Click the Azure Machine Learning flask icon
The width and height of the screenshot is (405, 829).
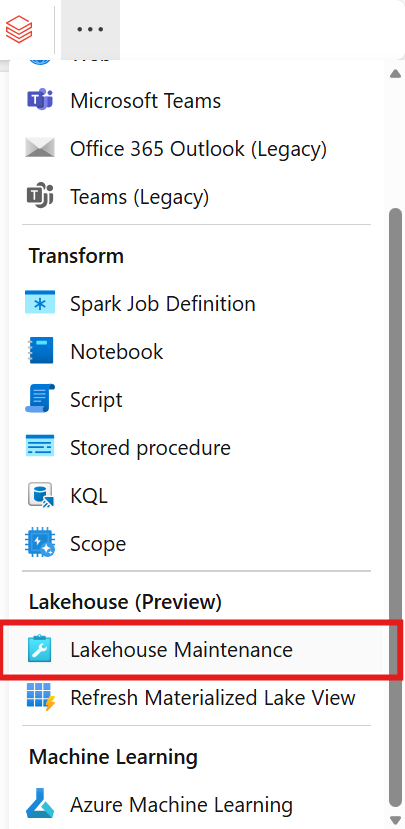[40, 805]
